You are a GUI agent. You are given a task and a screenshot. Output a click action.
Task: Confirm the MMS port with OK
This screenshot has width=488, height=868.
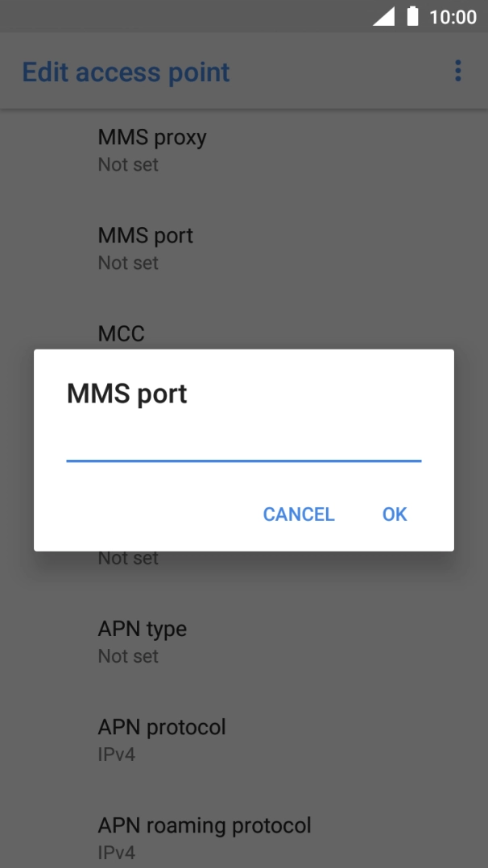(395, 515)
